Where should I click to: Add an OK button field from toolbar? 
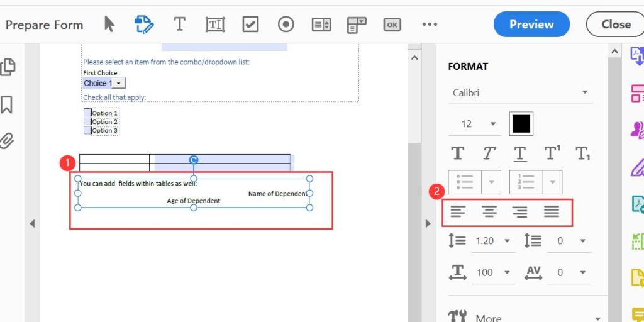[x=392, y=25]
